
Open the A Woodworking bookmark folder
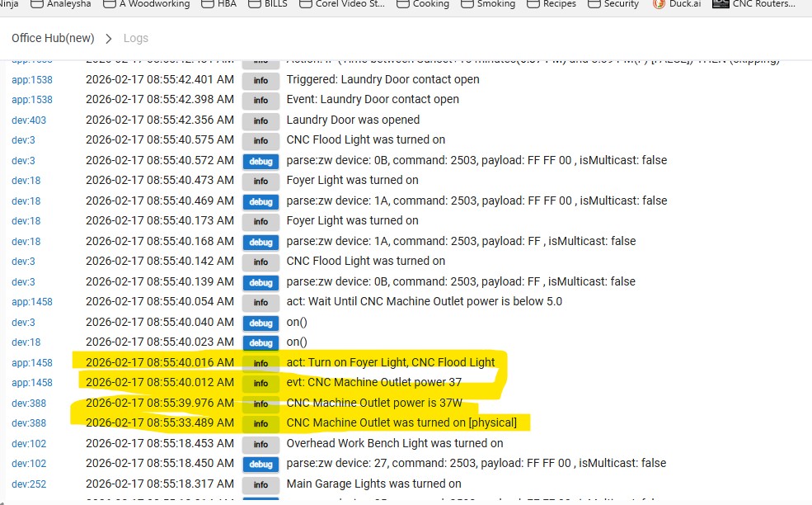pyautogui.click(x=147, y=4)
